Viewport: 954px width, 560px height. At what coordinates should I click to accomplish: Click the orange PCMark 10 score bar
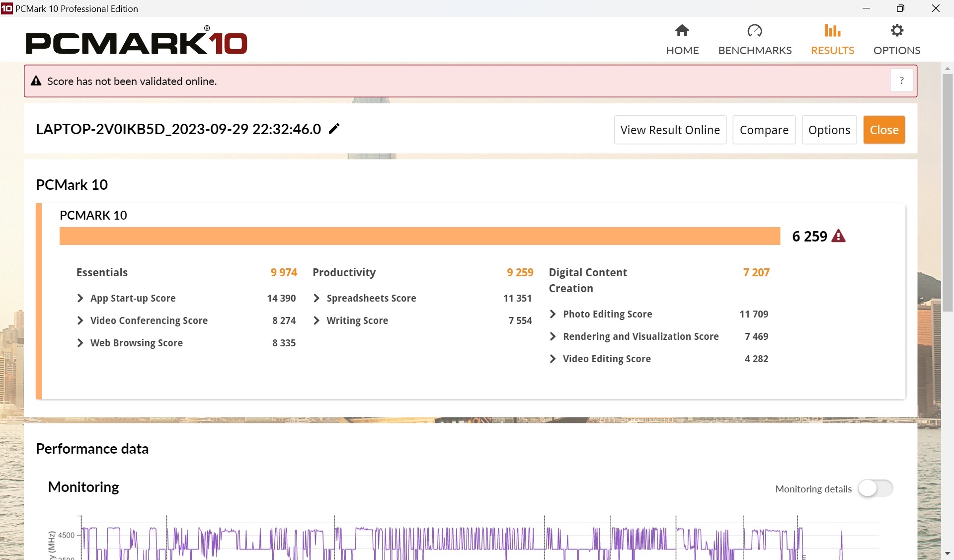pyautogui.click(x=419, y=236)
